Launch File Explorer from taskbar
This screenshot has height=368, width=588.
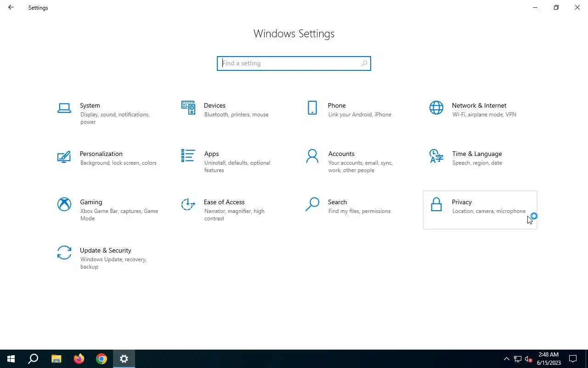(56, 359)
